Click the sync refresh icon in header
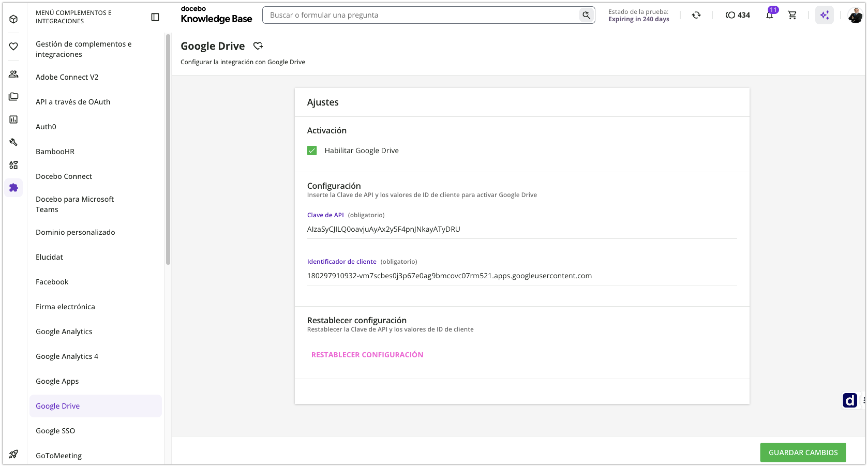 click(696, 15)
